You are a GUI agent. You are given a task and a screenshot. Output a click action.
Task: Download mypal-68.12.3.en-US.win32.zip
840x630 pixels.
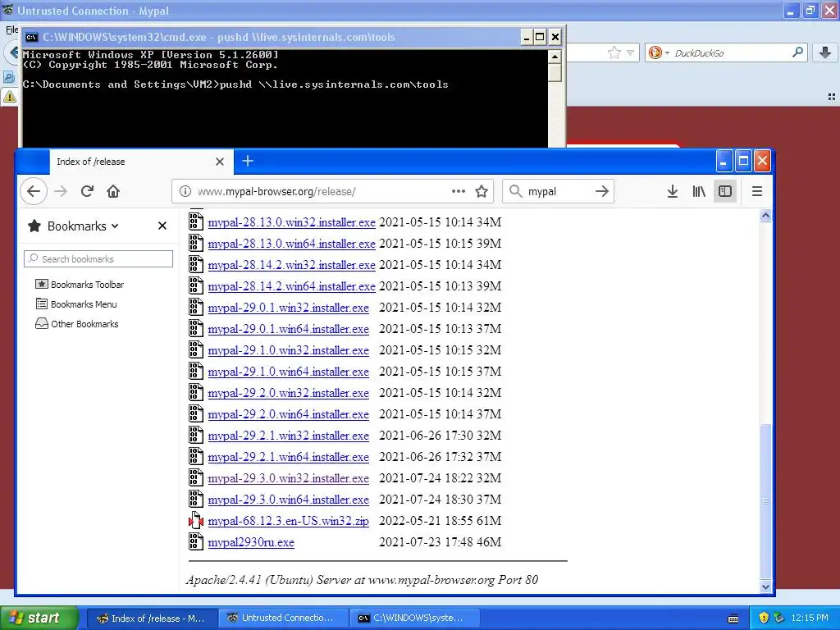pyautogui.click(x=288, y=521)
